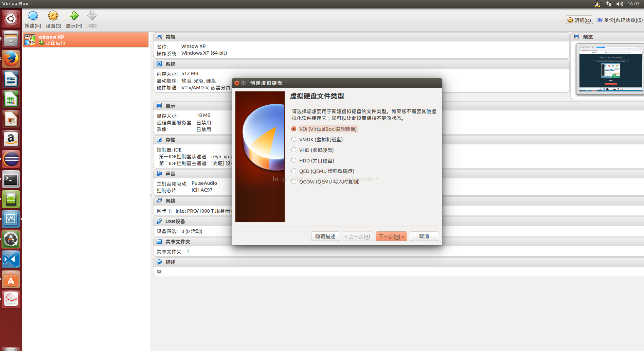The image size is (644, 351).
Task: Click the Storage (存储) section icon
Action: 159,140
